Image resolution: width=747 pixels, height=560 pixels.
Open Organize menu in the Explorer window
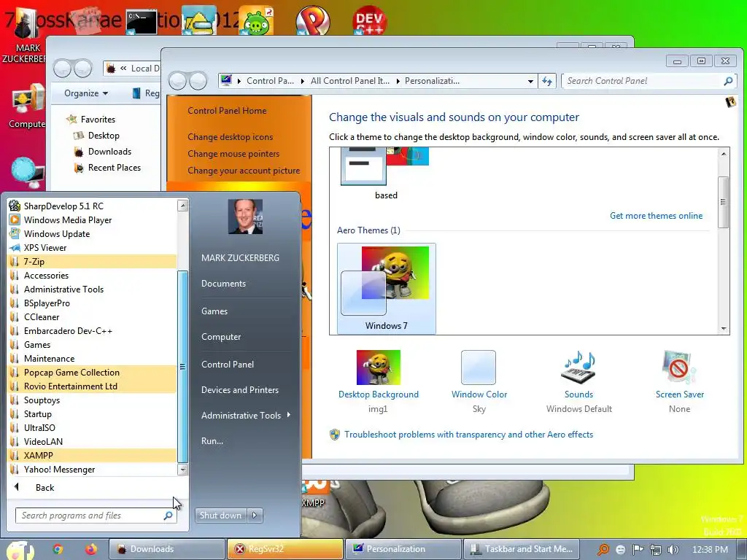coord(86,93)
